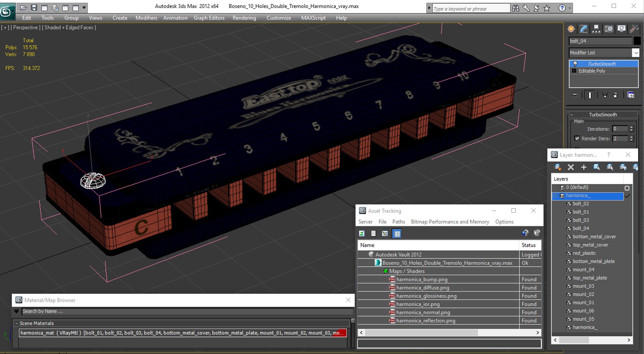
Task: Click the Open File icon in quick access toolbar
Action: click(x=23, y=7)
